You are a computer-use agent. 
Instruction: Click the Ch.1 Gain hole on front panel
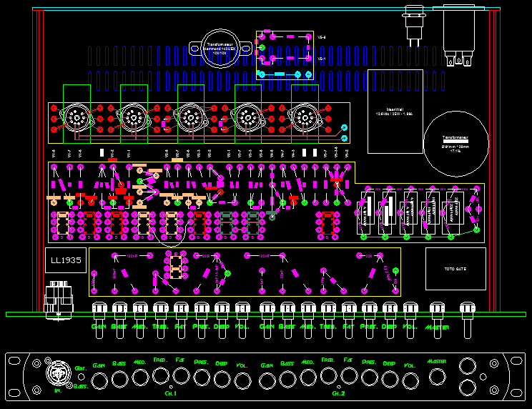click(99, 381)
